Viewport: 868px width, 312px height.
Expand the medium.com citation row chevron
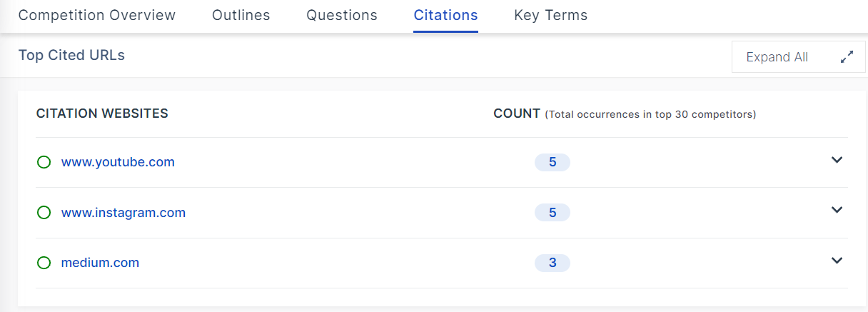click(x=837, y=261)
